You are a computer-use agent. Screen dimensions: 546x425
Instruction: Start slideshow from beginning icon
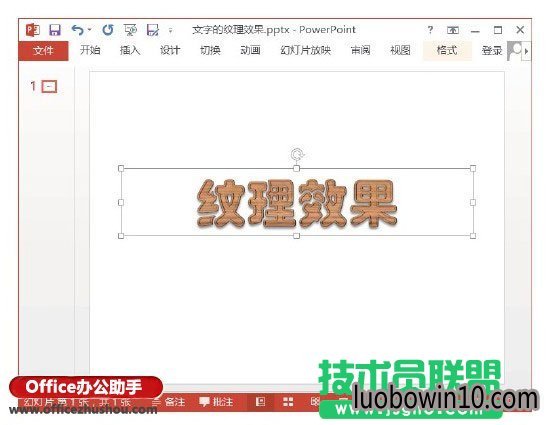click(x=130, y=30)
